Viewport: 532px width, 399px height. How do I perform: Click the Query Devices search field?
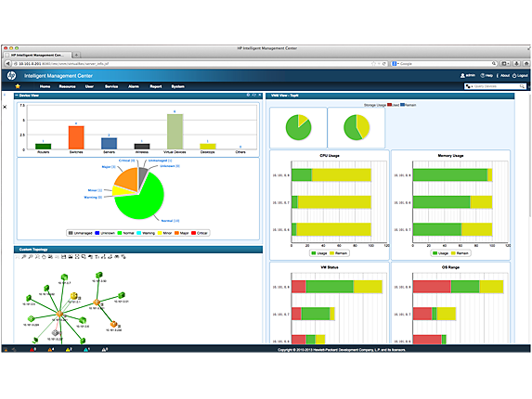(x=496, y=86)
